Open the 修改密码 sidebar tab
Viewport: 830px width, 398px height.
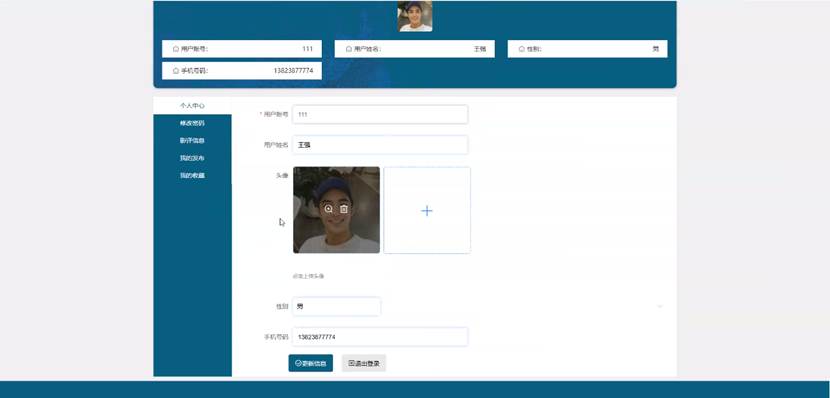coord(192,123)
